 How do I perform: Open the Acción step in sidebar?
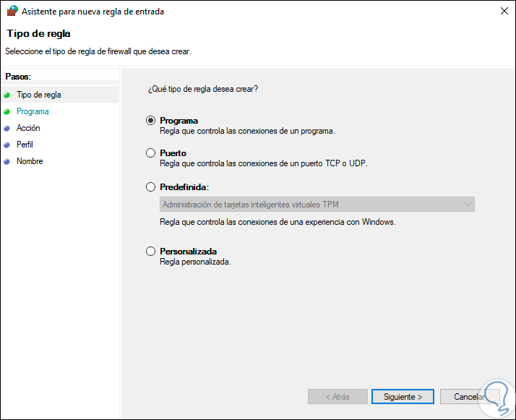[x=28, y=128]
